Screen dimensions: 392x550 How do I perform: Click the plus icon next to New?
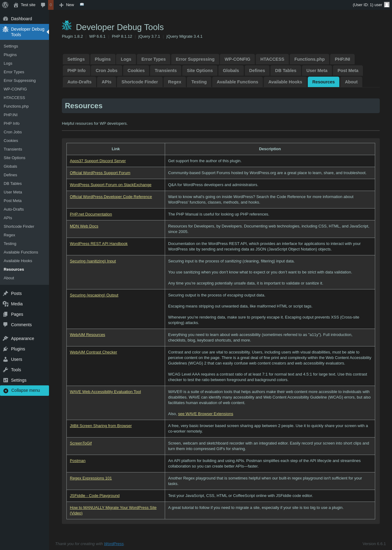pos(61,5)
